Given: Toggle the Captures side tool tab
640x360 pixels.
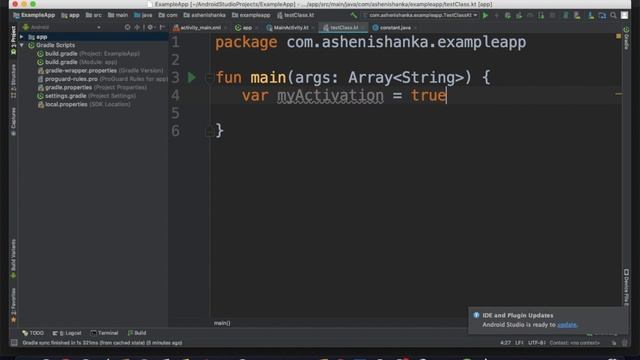Looking at the screenshot, I should point(13,122).
